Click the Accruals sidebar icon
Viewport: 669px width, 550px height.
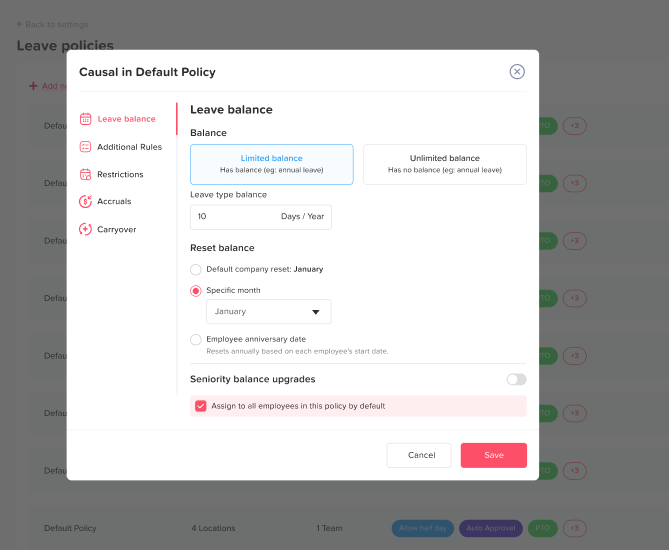[x=86, y=201]
